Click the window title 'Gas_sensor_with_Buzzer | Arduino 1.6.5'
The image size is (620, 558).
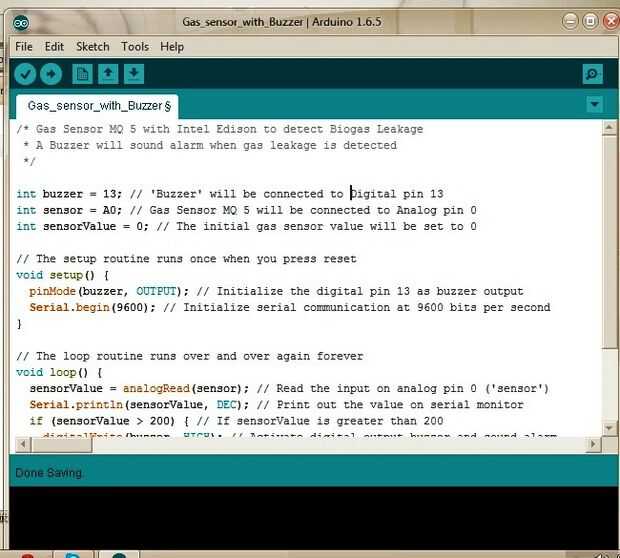282,22
